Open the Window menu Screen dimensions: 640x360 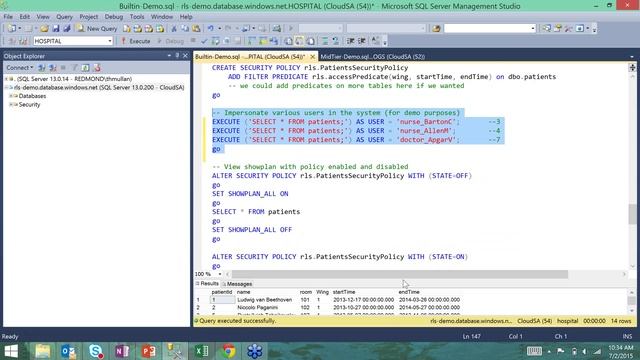pyautogui.click(x=162, y=17)
